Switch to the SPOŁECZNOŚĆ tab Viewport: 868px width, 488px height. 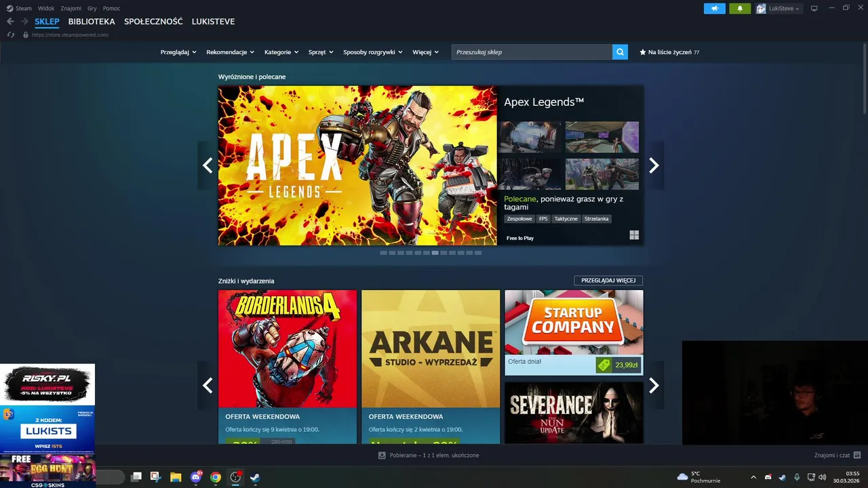click(153, 22)
